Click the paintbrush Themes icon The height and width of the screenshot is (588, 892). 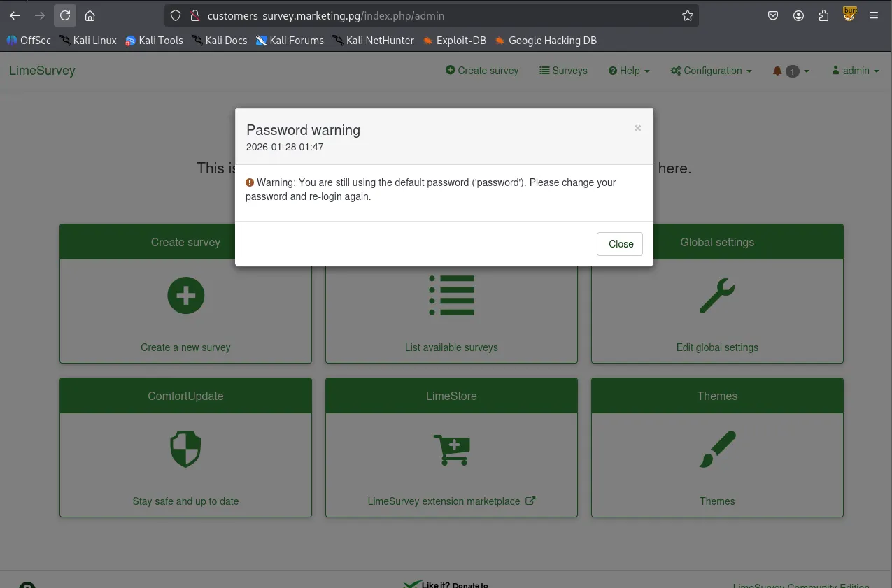click(717, 449)
